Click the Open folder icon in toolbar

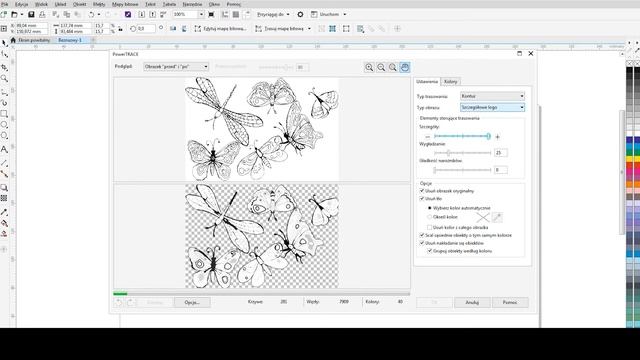coord(14,14)
